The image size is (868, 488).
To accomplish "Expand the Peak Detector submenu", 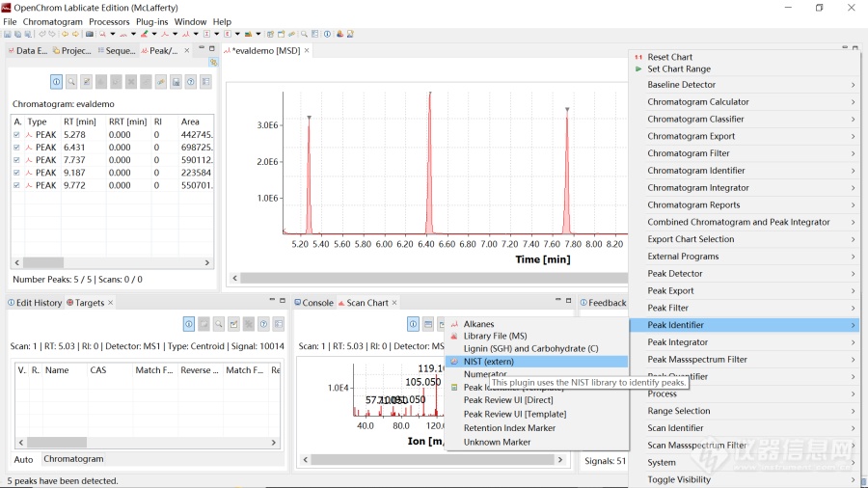I will coord(675,274).
